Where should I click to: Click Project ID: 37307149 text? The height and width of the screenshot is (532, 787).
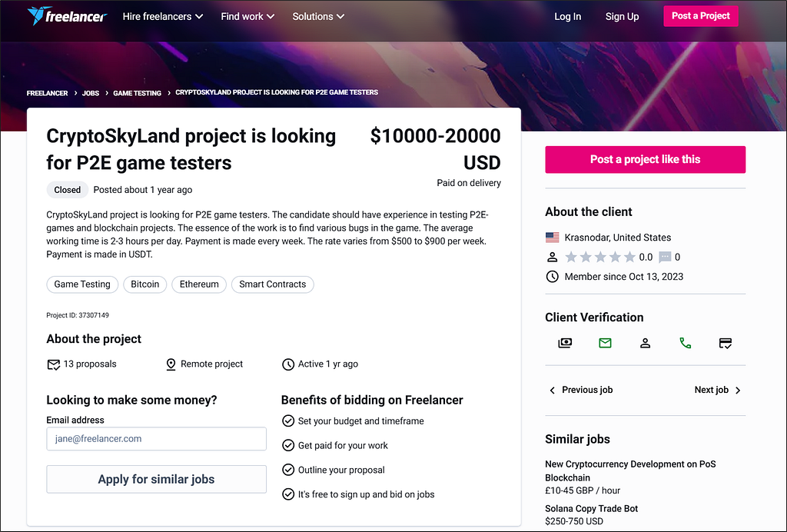pos(78,315)
